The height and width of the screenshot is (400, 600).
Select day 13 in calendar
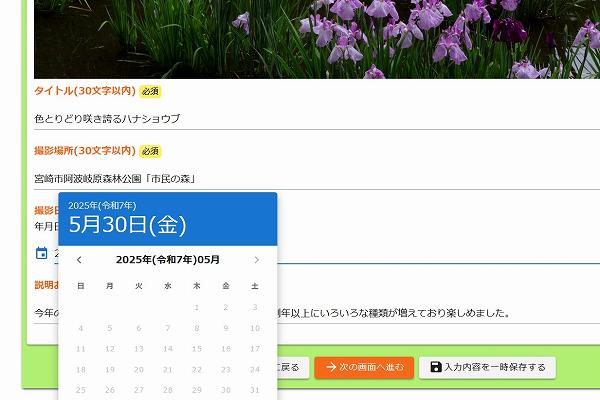coord(139,349)
